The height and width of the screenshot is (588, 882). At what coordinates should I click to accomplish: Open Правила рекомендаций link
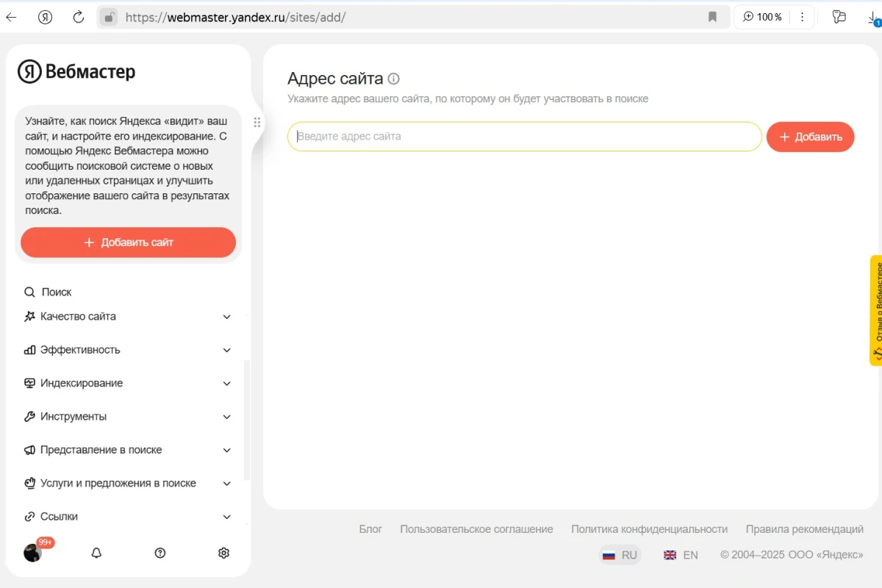pos(804,529)
